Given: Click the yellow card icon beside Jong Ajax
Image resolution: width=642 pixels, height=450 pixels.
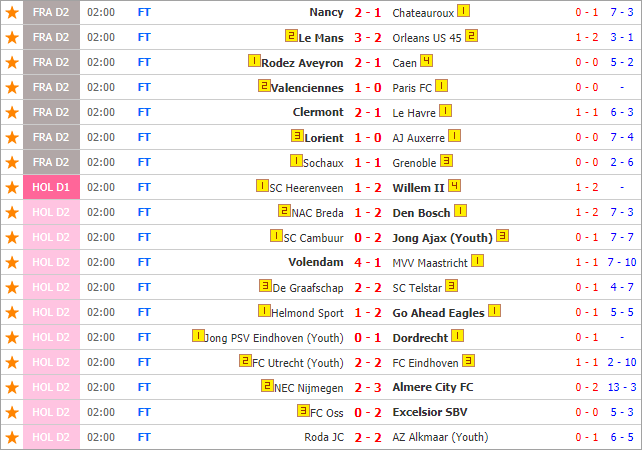Looking at the screenshot, I should [x=502, y=236].
